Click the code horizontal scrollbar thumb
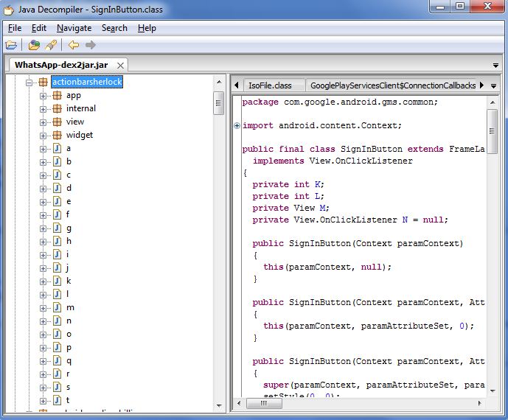The width and height of the screenshot is (508, 420). pos(265,404)
